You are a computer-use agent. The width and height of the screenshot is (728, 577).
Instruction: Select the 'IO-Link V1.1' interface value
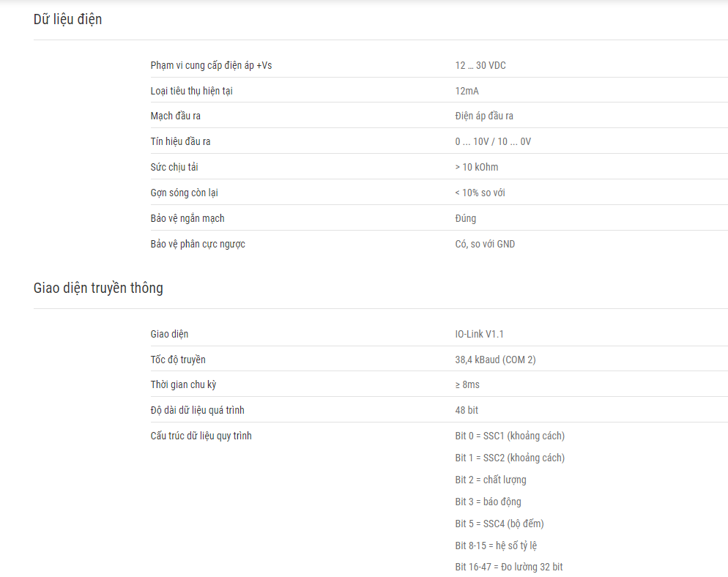[x=480, y=334]
